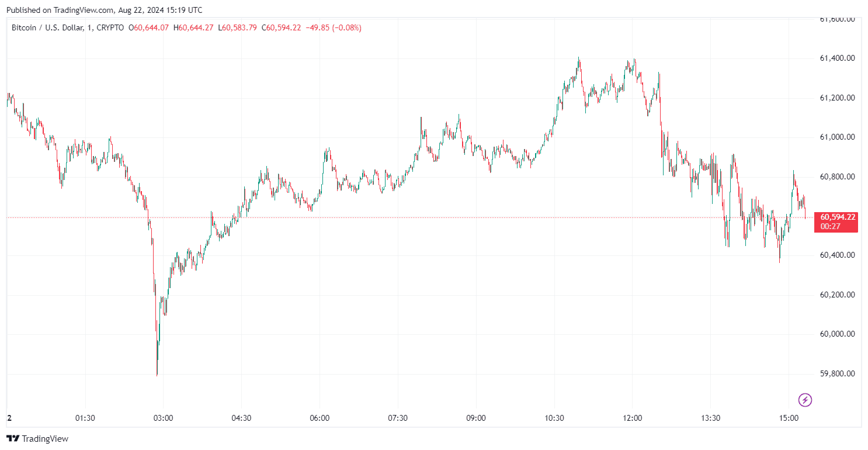Click the purple lightning bolt icon
The width and height of the screenshot is (868, 450).
805,400
